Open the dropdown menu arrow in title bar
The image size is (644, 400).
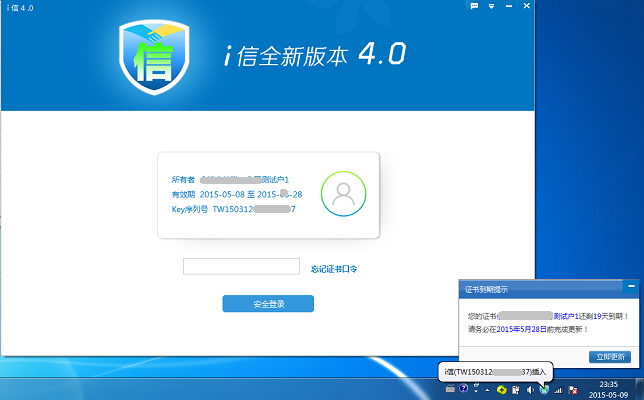[x=491, y=6]
